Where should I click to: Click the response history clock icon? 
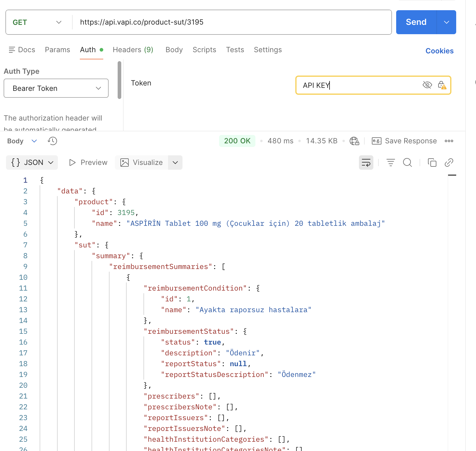pyautogui.click(x=53, y=141)
